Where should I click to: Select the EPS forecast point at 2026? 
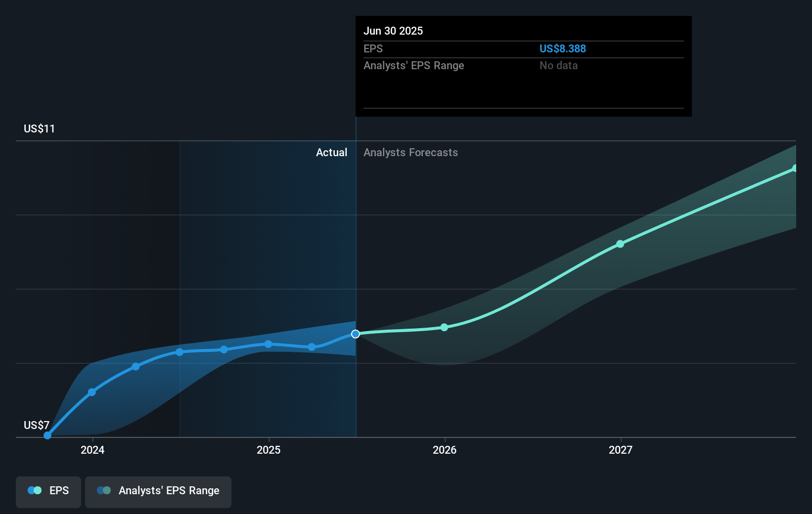(444, 327)
